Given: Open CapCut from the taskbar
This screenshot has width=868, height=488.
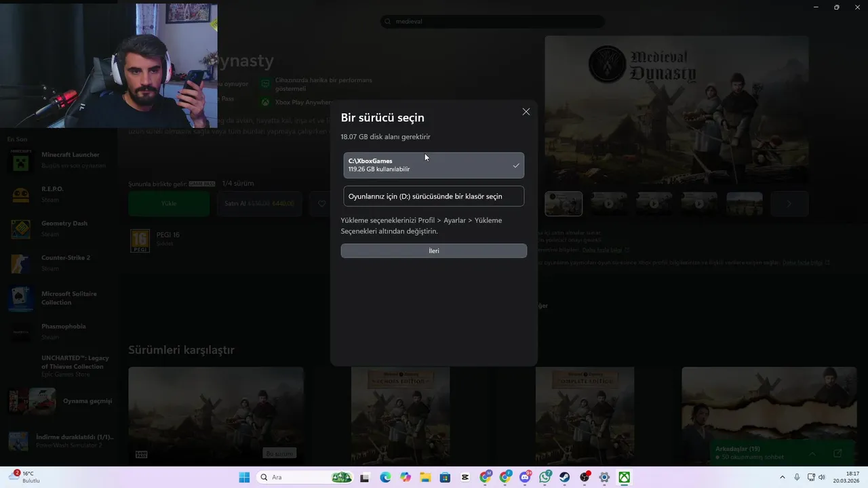Looking at the screenshot, I should [465, 477].
